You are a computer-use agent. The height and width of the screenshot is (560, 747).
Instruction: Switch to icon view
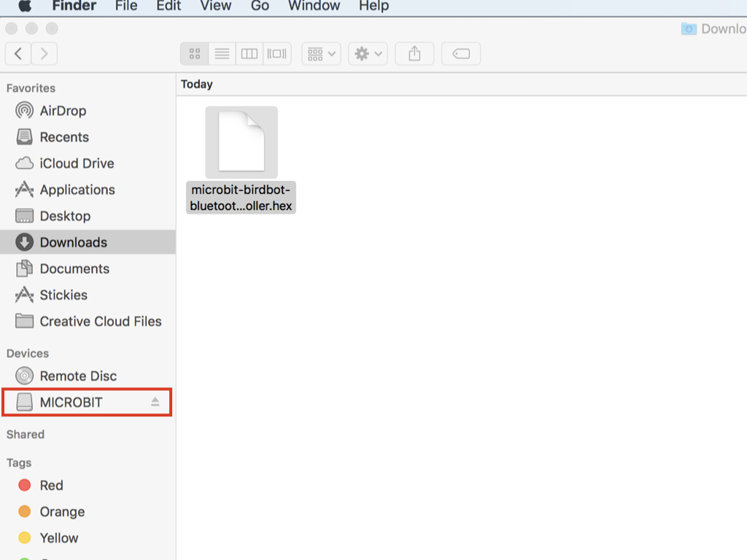click(194, 53)
